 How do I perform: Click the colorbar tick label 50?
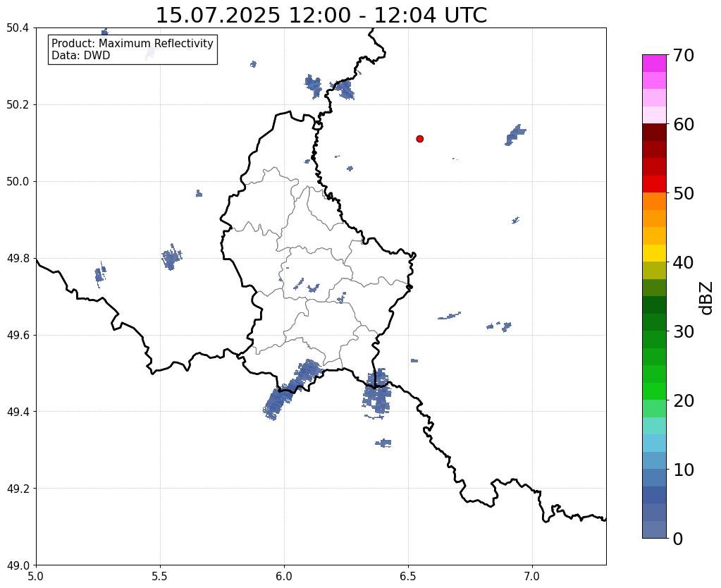coord(684,193)
